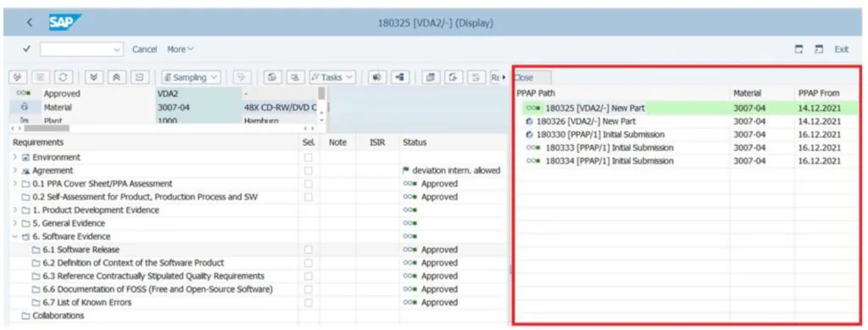Click the stacked-documents icon after the hierarchy icon
This screenshot has height=330, width=868.
[430, 77]
